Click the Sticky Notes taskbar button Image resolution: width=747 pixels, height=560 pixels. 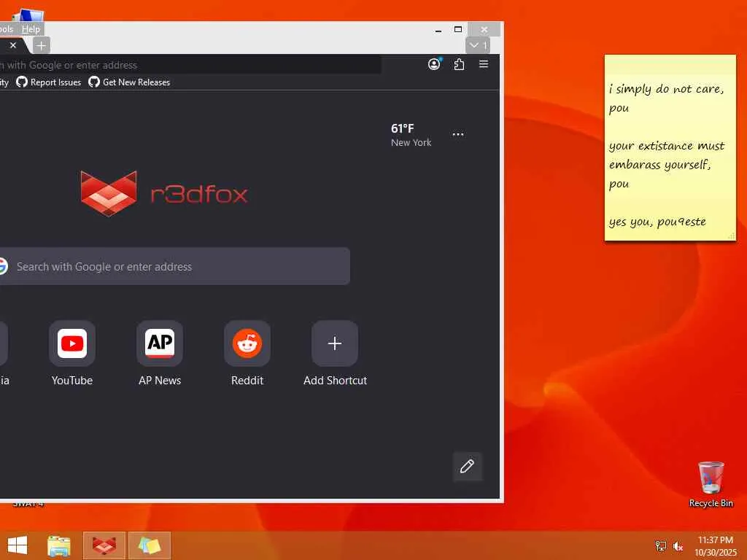click(x=150, y=545)
